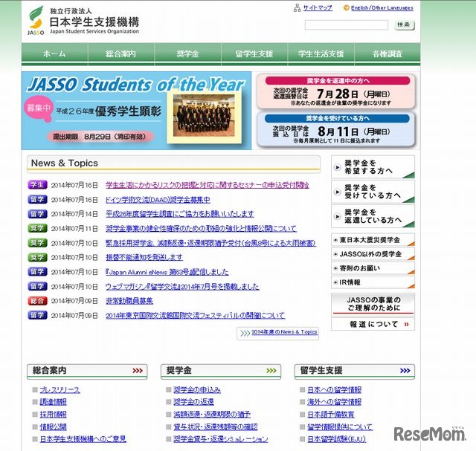Click the 8月11日 payment date notice
The image size is (476, 451).
336,129
